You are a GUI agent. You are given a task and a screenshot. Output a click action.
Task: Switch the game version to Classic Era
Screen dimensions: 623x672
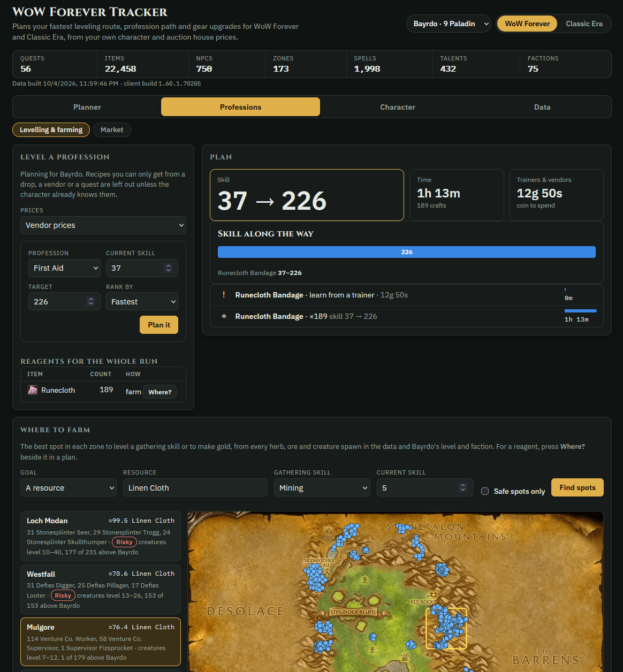[x=584, y=24]
